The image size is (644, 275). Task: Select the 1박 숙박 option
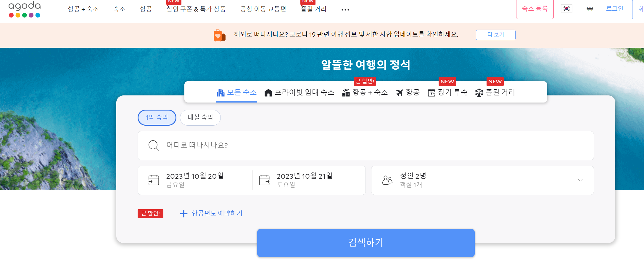pos(157,117)
